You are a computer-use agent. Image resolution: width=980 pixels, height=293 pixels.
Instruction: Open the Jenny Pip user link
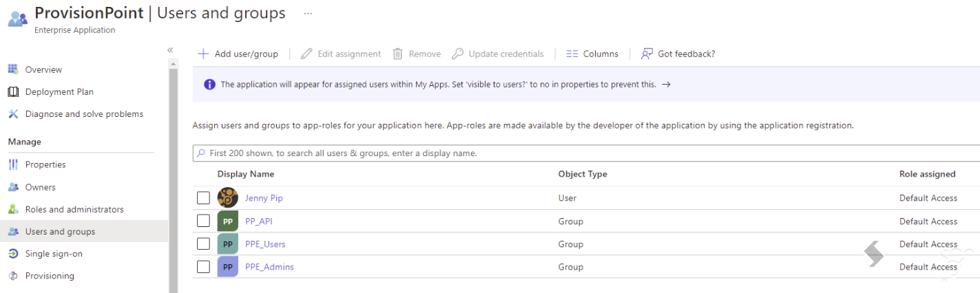264,198
